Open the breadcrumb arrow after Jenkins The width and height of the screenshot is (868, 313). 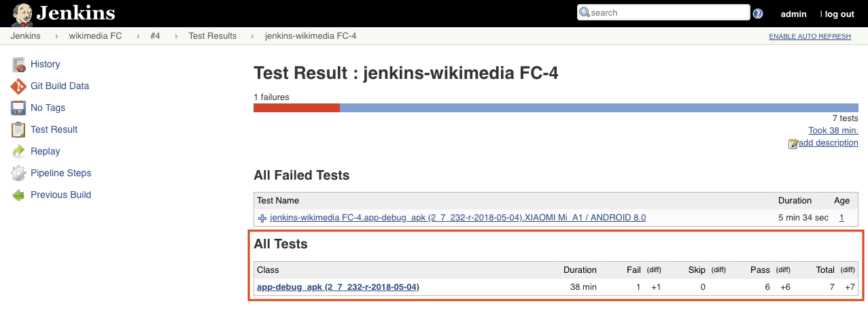55,36
